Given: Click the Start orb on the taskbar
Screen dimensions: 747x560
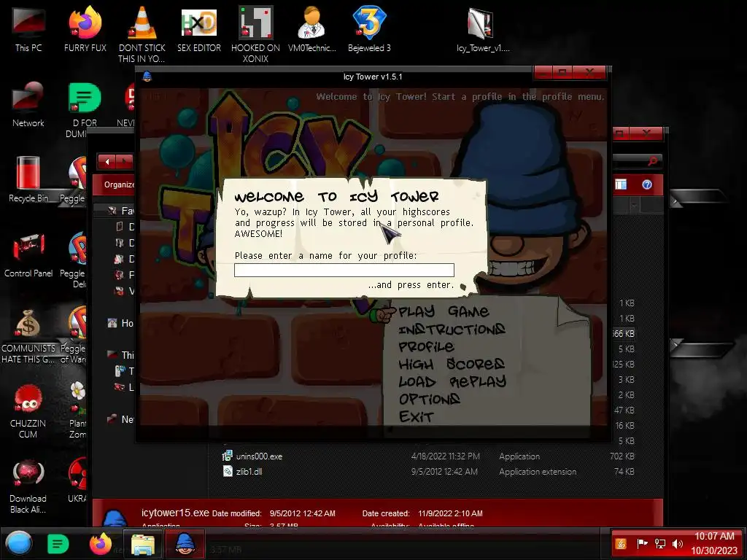Looking at the screenshot, I should (x=18, y=543).
